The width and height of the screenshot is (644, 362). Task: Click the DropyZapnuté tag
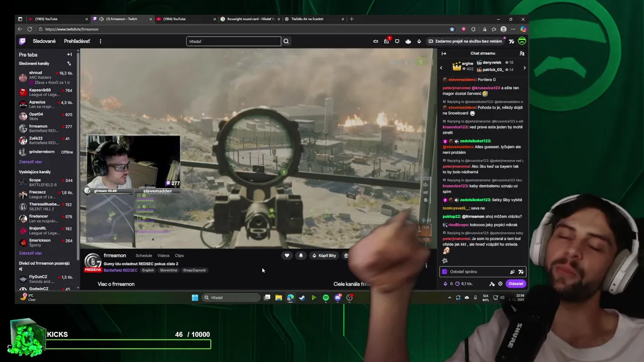194,270
